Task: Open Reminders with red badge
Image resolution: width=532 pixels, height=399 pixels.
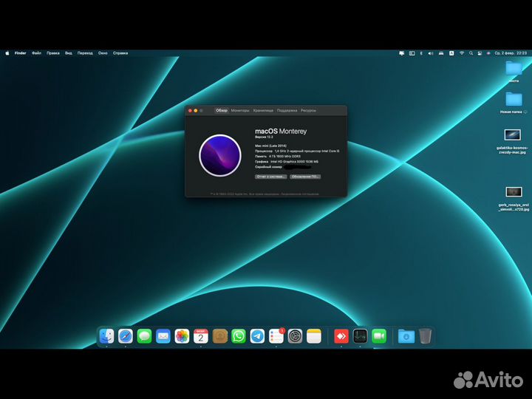Action: pos(276,336)
